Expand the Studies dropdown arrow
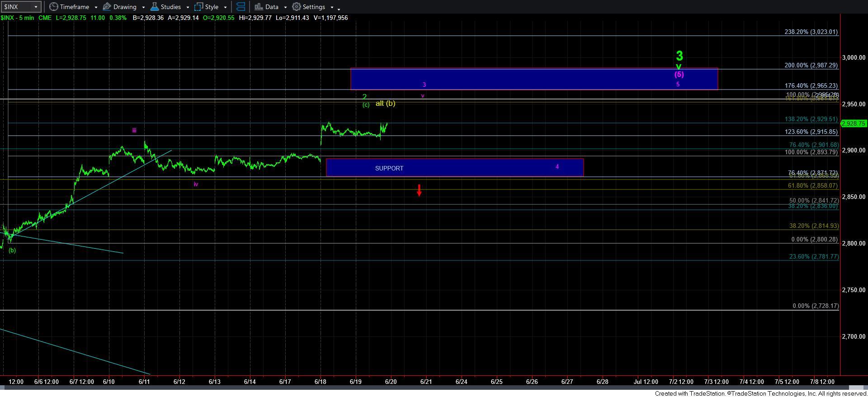Image resolution: width=868 pixels, height=397 pixels. 188,7
